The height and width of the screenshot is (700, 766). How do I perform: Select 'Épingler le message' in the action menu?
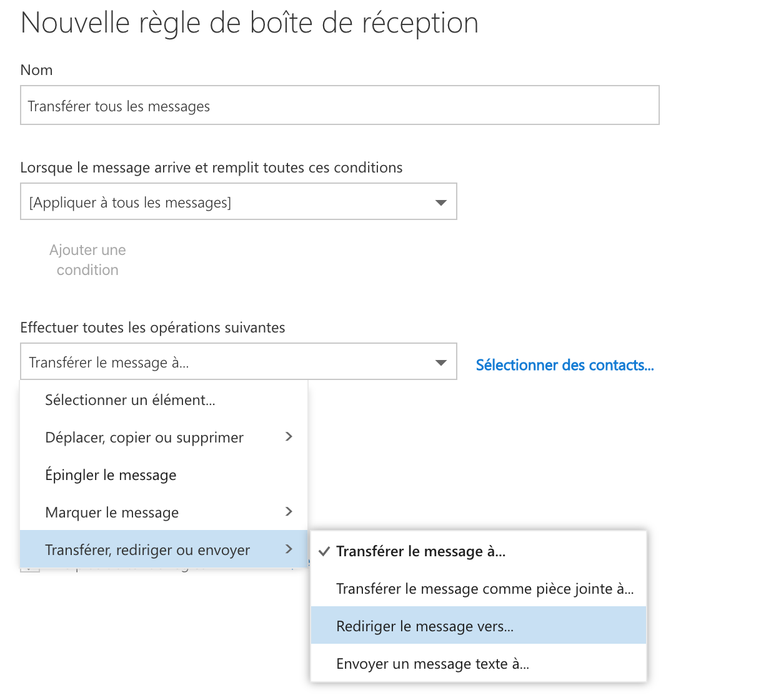click(x=111, y=474)
